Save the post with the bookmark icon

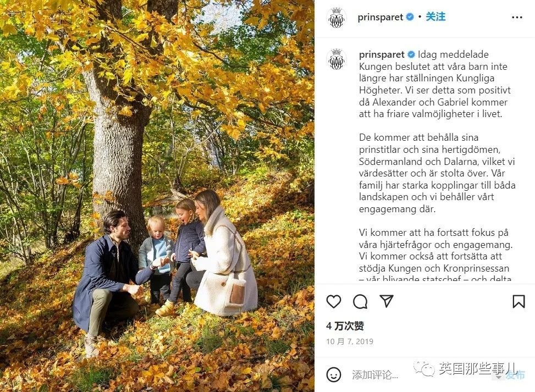[x=519, y=301]
